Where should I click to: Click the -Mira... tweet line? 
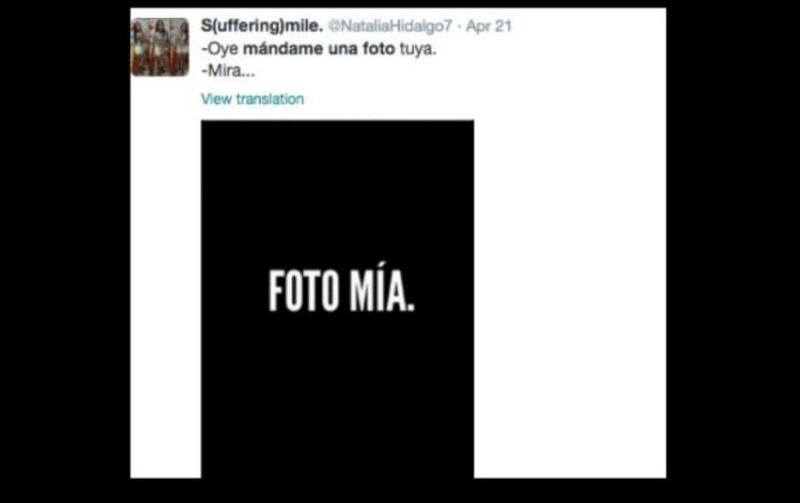coord(228,71)
